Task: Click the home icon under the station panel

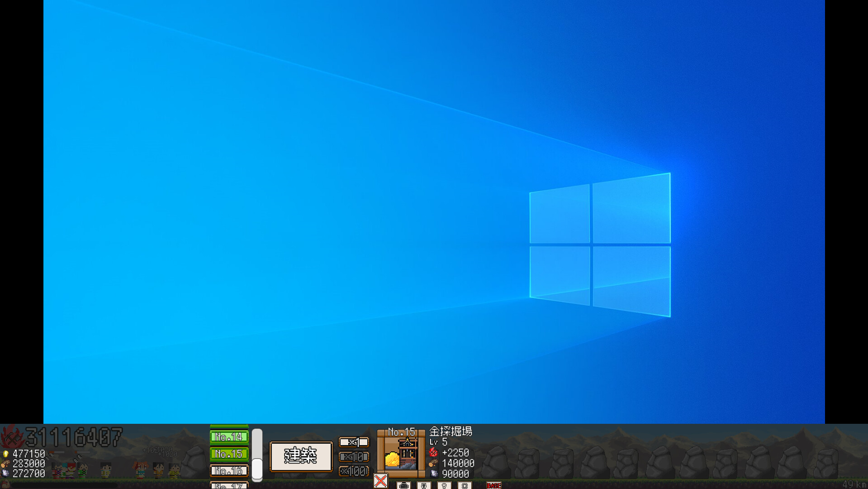Action: click(403, 485)
